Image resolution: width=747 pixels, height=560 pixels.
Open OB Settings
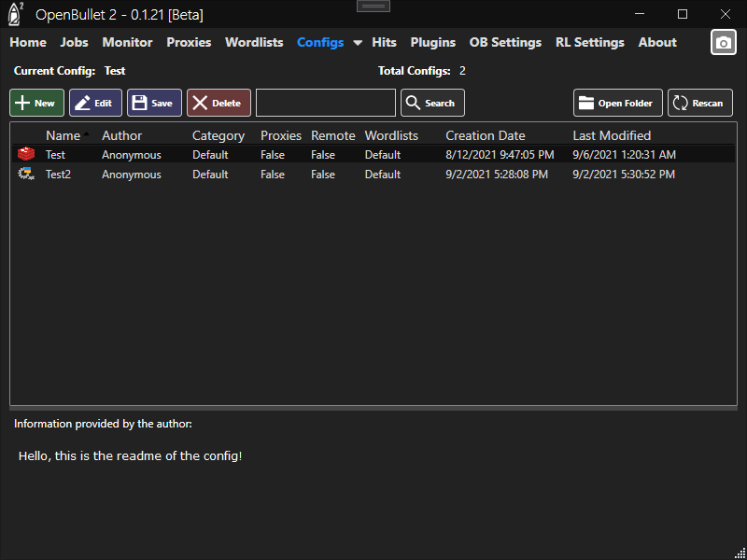(x=505, y=42)
